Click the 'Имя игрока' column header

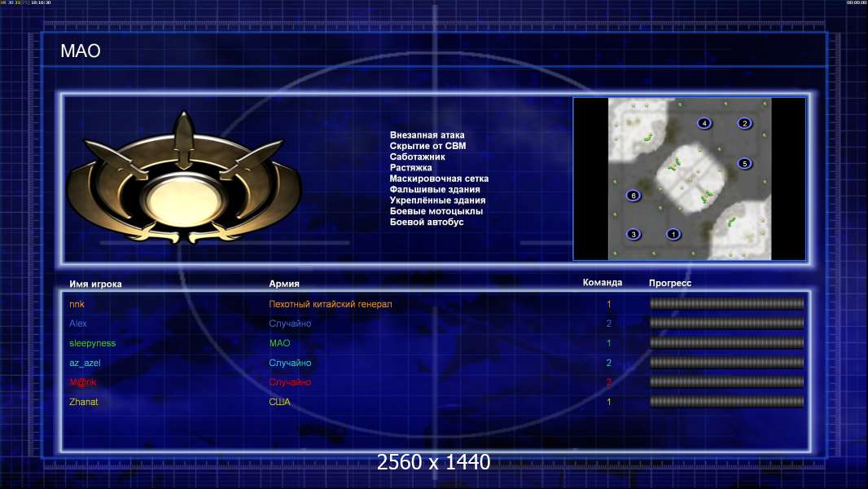(x=95, y=284)
